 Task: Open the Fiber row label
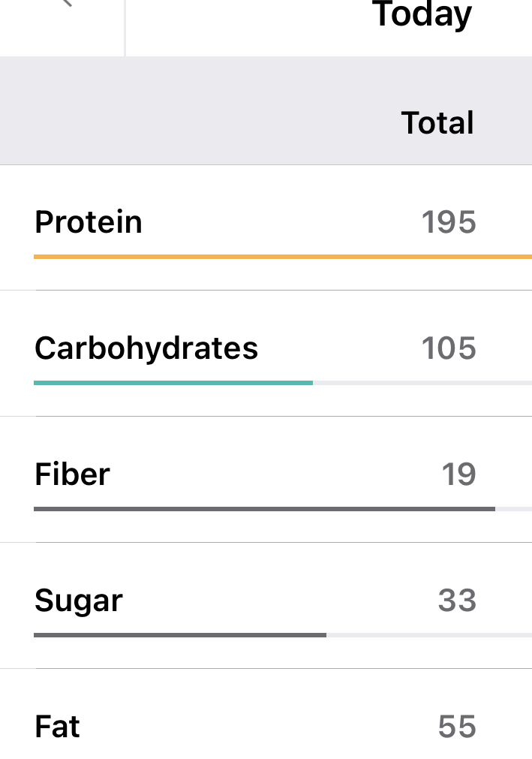coord(72,474)
